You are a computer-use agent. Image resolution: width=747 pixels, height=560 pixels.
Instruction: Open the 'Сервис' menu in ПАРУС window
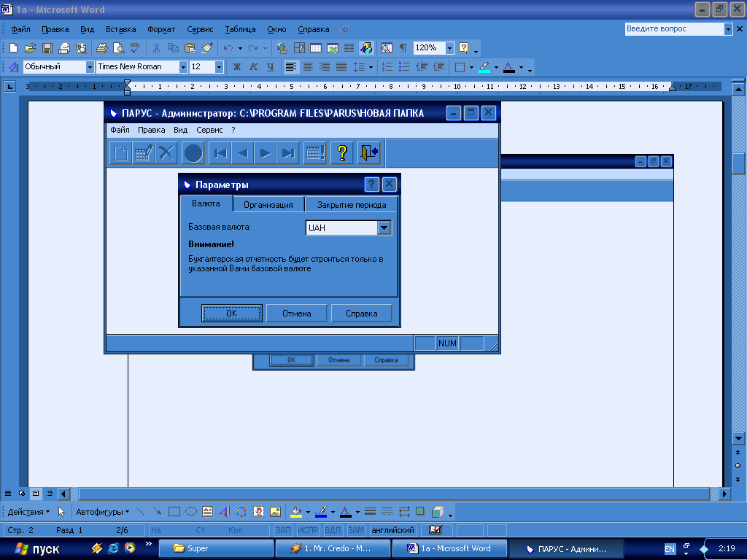tap(209, 130)
